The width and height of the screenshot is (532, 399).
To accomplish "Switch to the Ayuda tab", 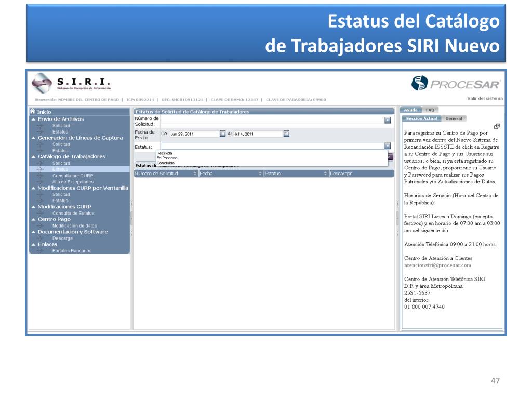I will click(x=410, y=110).
